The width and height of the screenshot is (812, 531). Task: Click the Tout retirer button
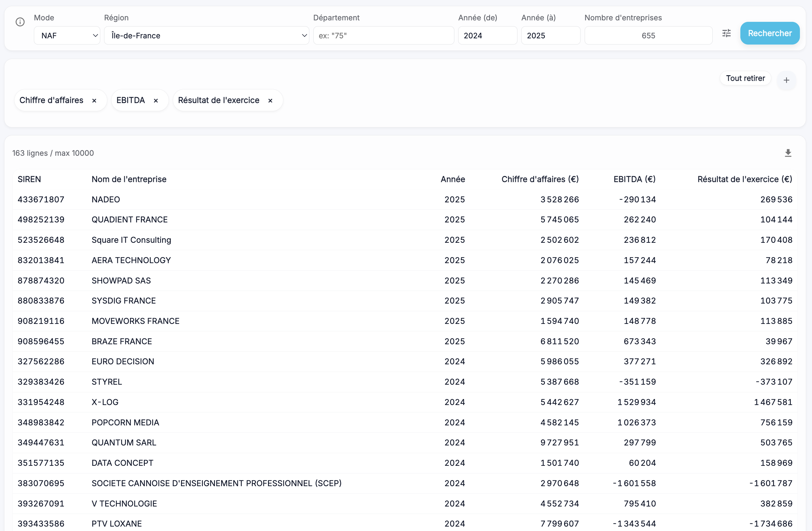(x=745, y=78)
